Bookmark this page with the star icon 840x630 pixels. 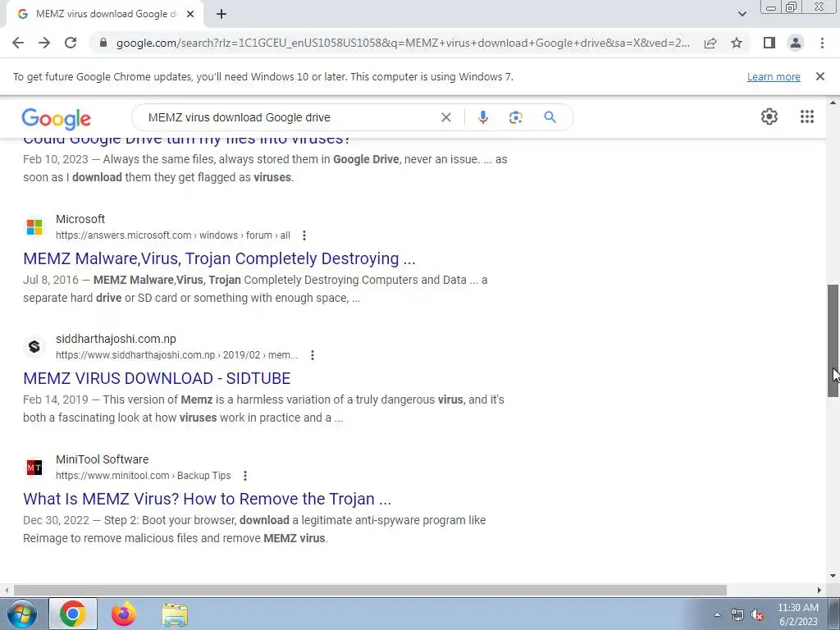pos(737,43)
